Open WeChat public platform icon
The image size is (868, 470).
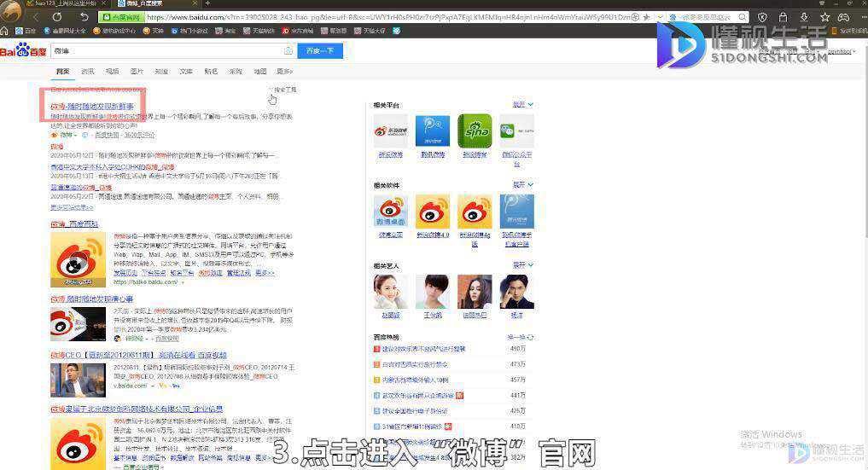coord(516,131)
